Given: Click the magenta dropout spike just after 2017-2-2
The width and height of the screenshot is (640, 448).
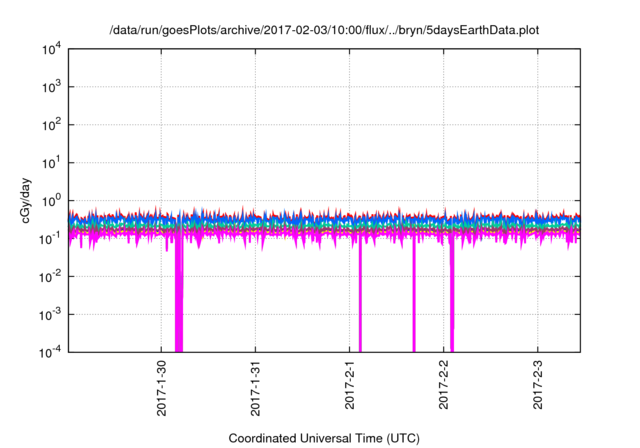Looking at the screenshot, I should 452,294.
